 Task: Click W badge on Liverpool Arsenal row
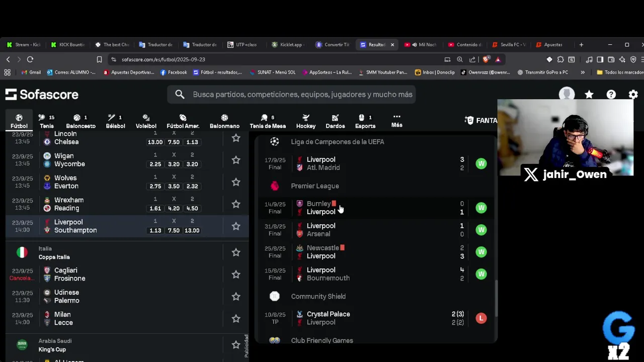481,230
